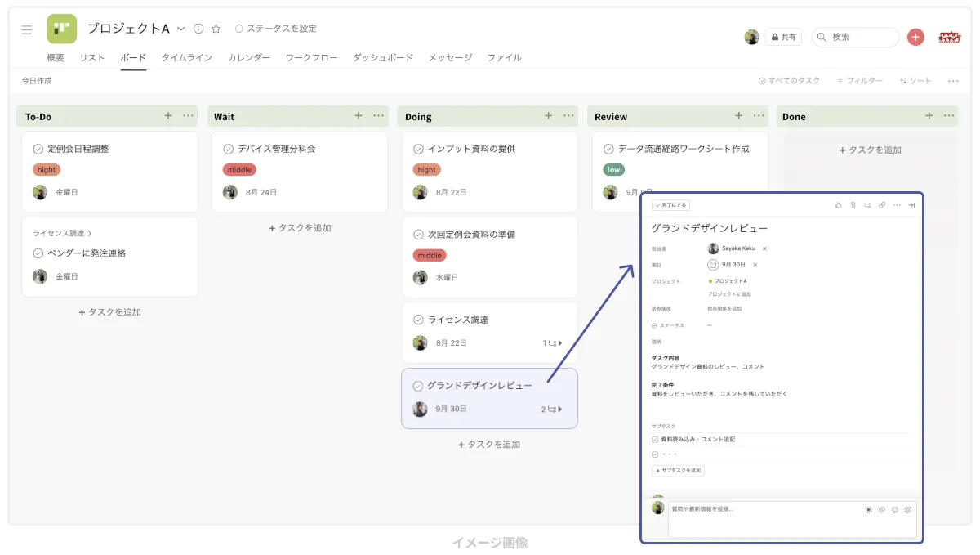980x555 pixels.
Task: Click 共有 share button
Action: click(783, 37)
